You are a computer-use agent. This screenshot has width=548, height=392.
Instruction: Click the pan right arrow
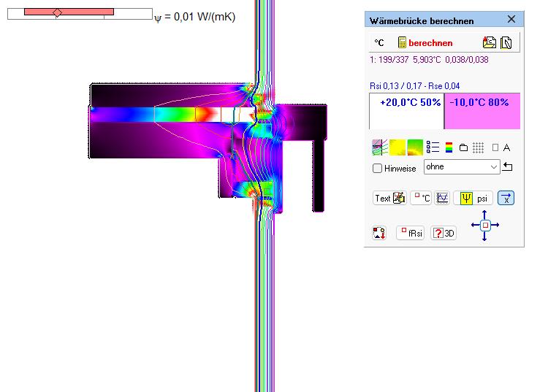tap(495, 225)
